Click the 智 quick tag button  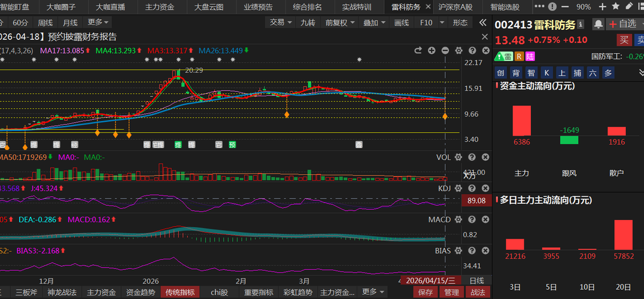coord(531,73)
